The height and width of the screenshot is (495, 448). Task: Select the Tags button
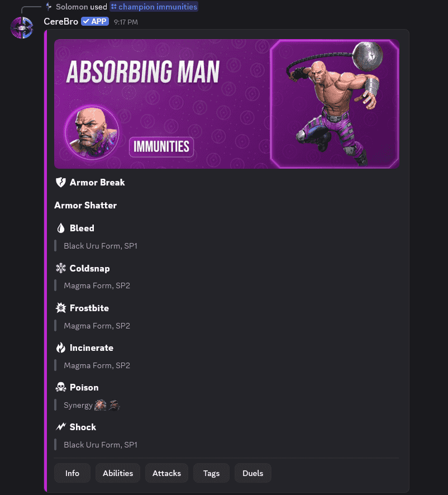[x=211, y=473]
